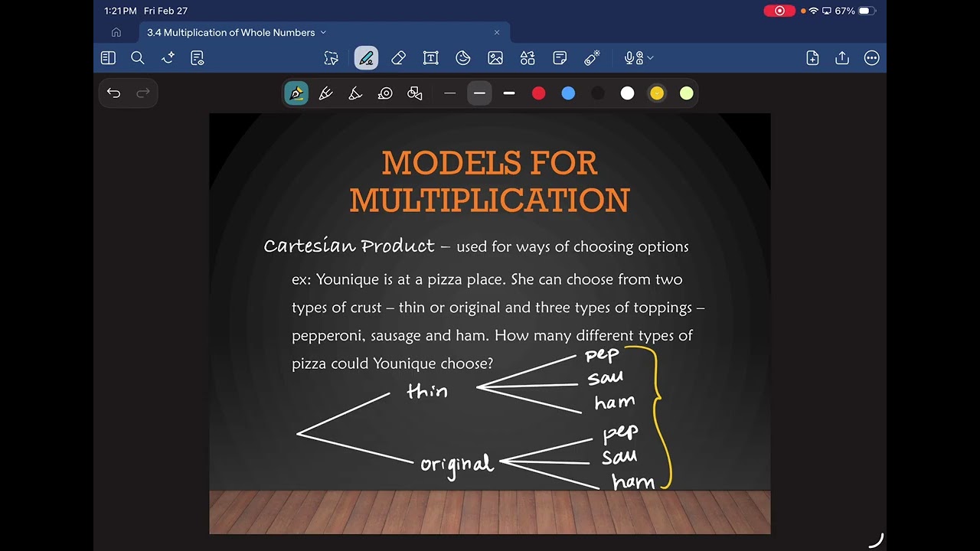
Task: Select the text box tool
Action: point(431,58)
